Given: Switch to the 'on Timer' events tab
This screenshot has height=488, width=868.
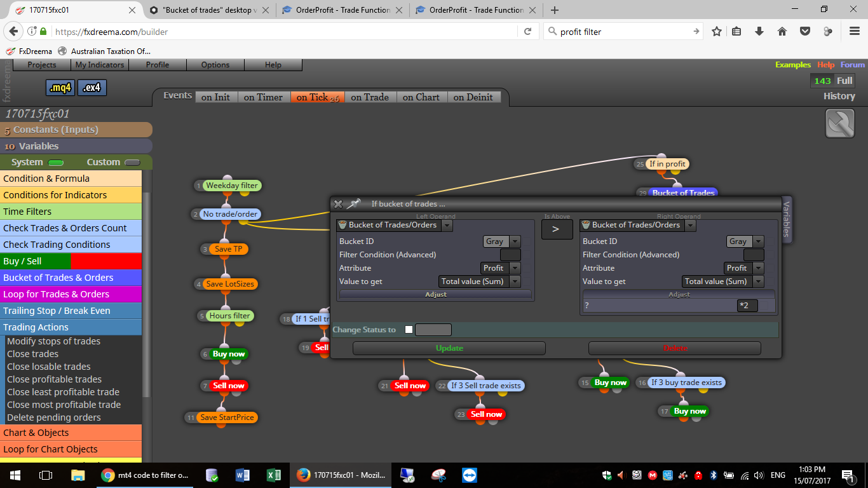Looking at the screenshot, I should (263, 97).
